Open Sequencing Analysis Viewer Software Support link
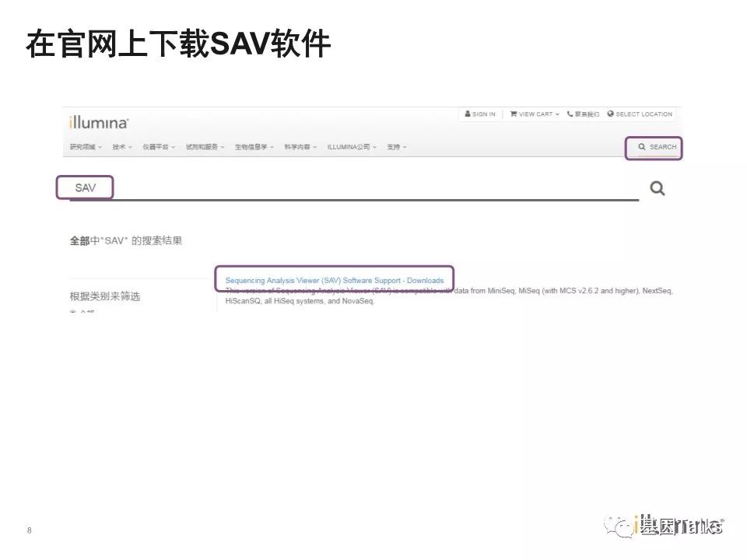The width and height of the screenshot is (747, 560). click(x=334, y=280)
